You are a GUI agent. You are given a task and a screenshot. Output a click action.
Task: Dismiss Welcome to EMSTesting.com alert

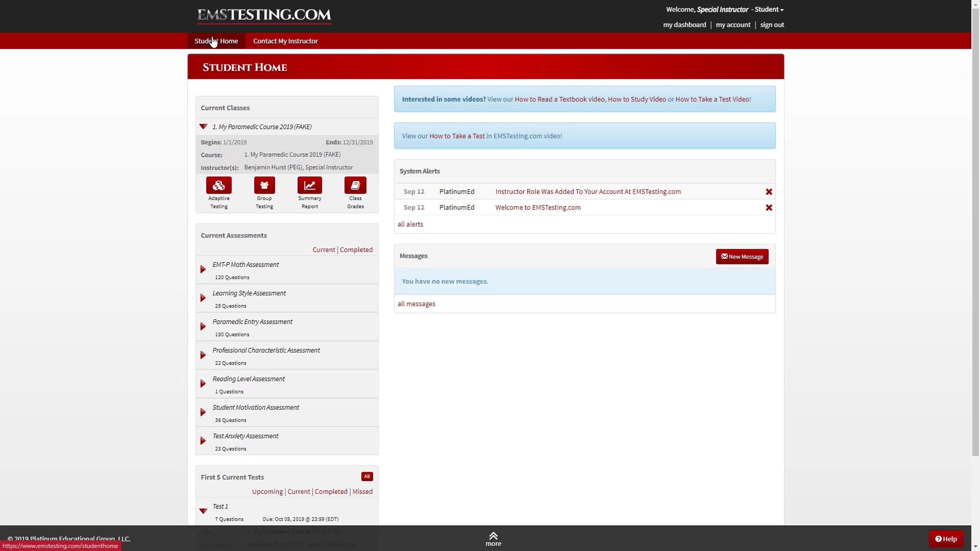(x=768, y=208)
